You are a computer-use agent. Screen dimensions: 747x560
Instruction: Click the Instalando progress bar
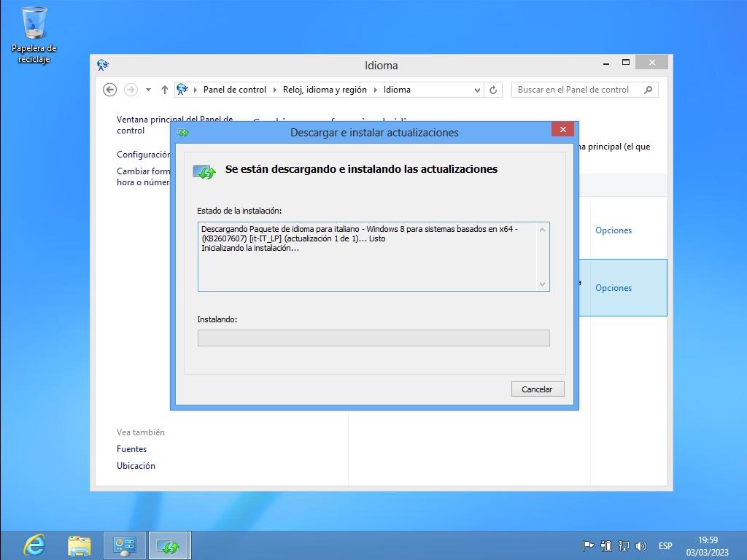(373, 338)
